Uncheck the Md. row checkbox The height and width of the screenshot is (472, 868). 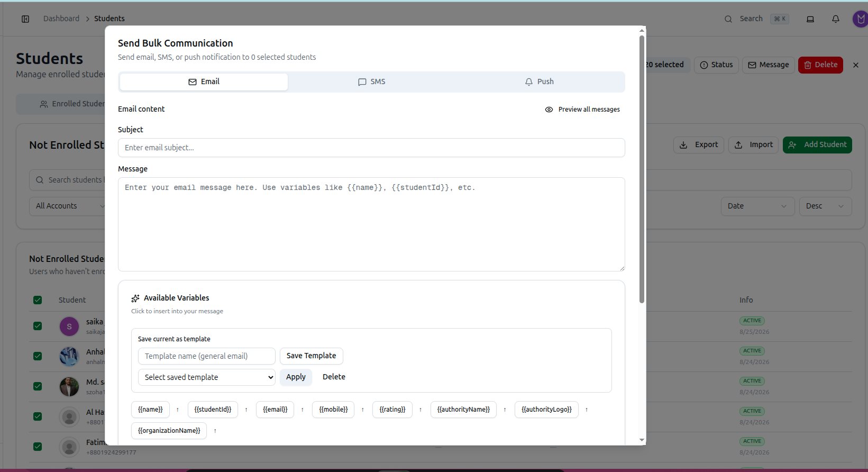[38, 386]
